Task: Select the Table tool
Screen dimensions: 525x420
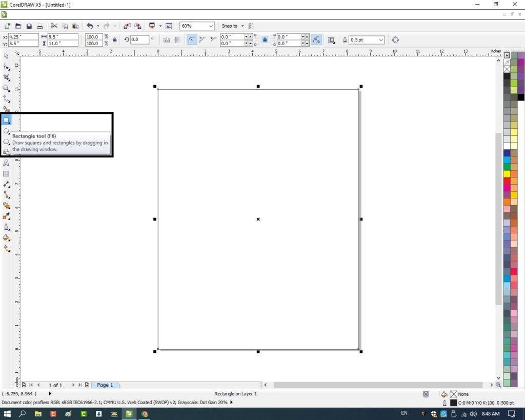Action: point(6,174)
